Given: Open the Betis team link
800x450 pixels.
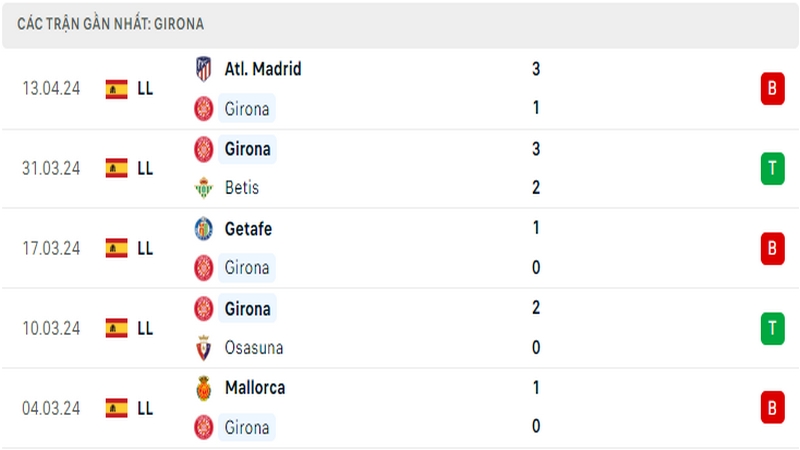Looking at the screenshot, I should pyautogui.click(x=242, y=188).
